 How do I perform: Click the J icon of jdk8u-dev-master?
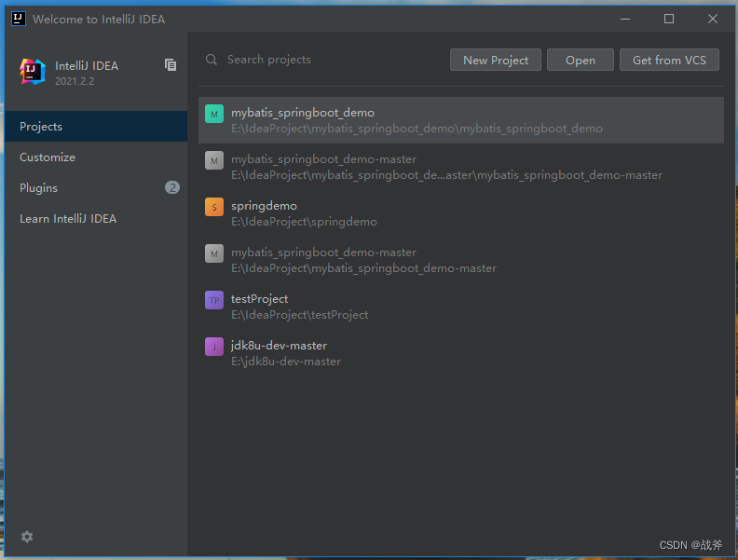coord(214,347)
